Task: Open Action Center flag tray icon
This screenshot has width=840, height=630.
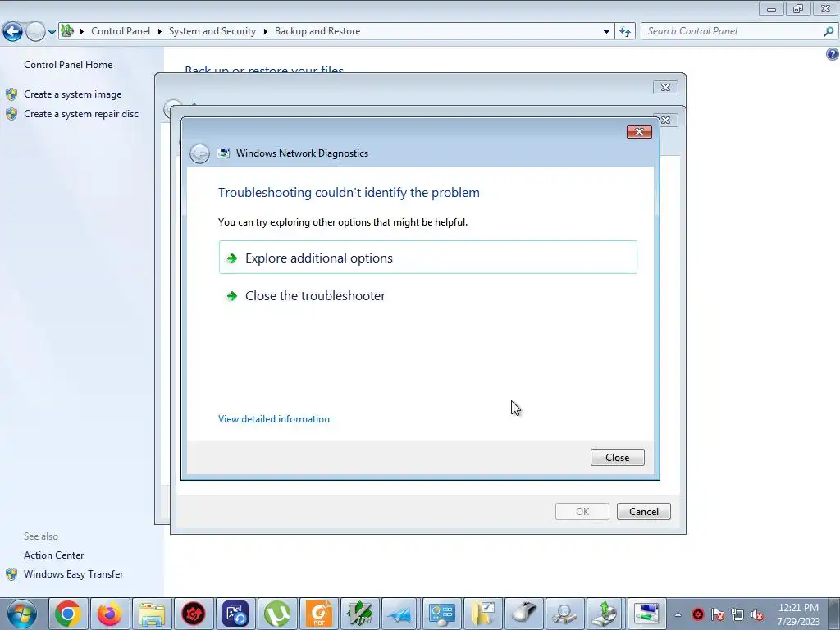Action: (x=718, y=614)
